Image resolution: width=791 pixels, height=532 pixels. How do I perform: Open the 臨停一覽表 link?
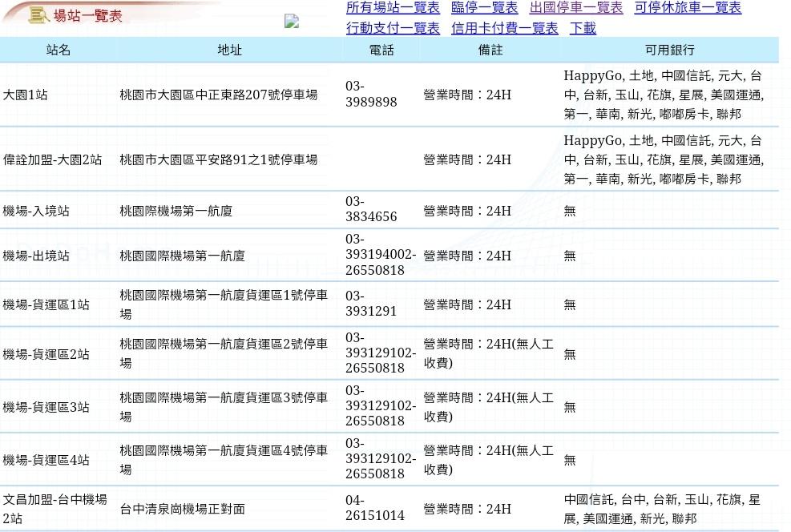[484, 8]
